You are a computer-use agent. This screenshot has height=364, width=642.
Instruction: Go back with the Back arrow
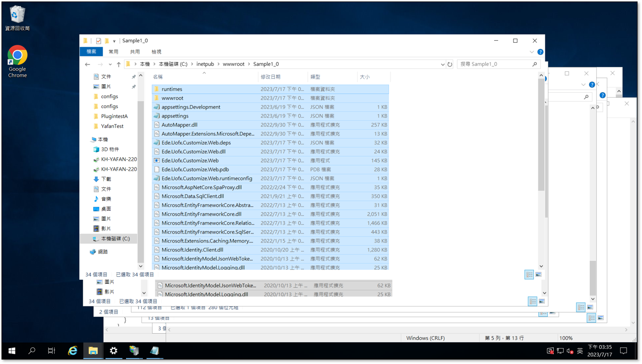[88, 64]
